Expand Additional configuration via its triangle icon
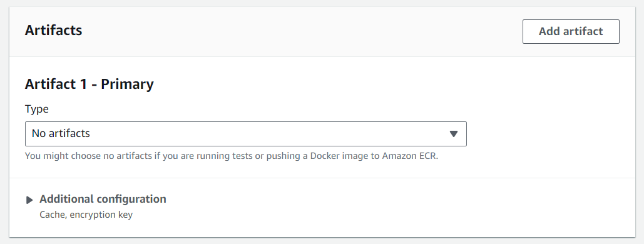 [x=29, y=200]
